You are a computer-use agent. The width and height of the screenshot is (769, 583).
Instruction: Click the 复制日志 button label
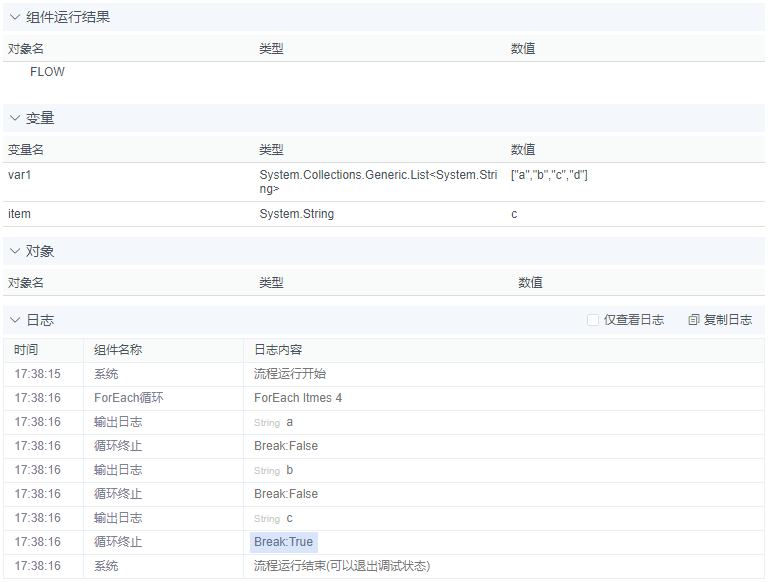click(728, 320)
